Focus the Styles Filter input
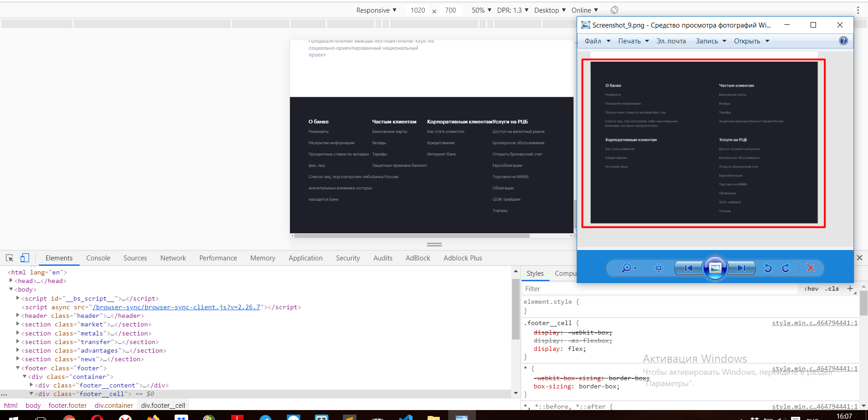The image size is (868, 420). click(x=660, y=288)
